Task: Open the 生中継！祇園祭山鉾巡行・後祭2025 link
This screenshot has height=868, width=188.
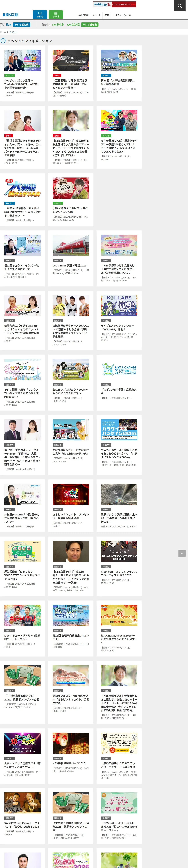Action: coord(71,827)
